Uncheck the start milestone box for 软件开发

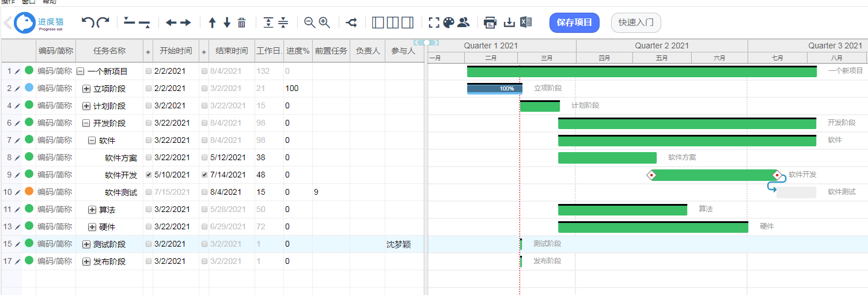[x=149, y=175]
